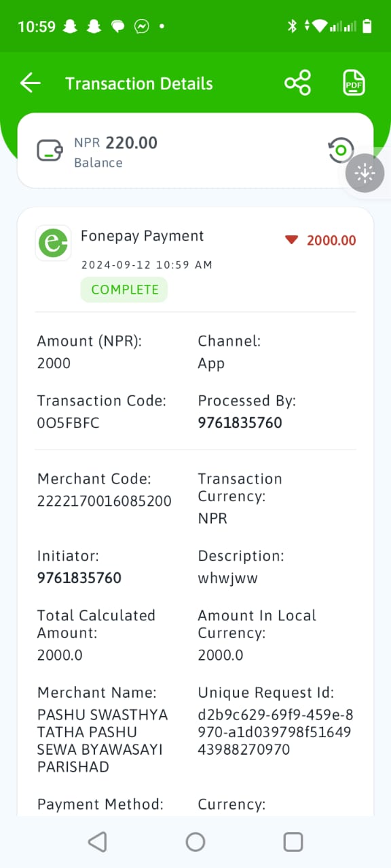Image resolution: width=391 pixels, height=868 pixels.
Task: Tap the Transaction Details title
Action: [139, 83]
